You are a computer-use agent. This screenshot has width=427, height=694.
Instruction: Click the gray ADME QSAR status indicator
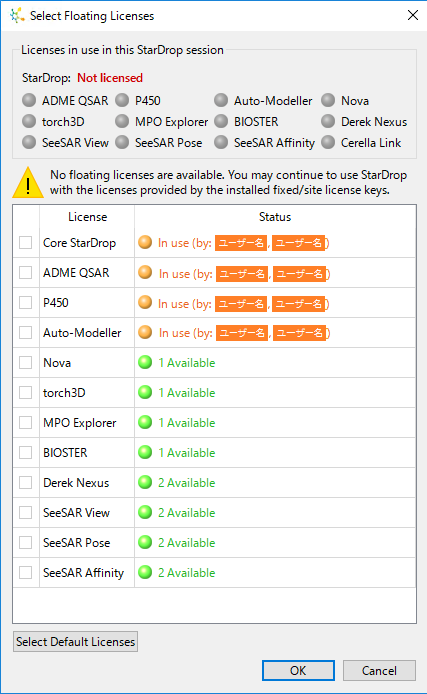(x=29, y=100)
